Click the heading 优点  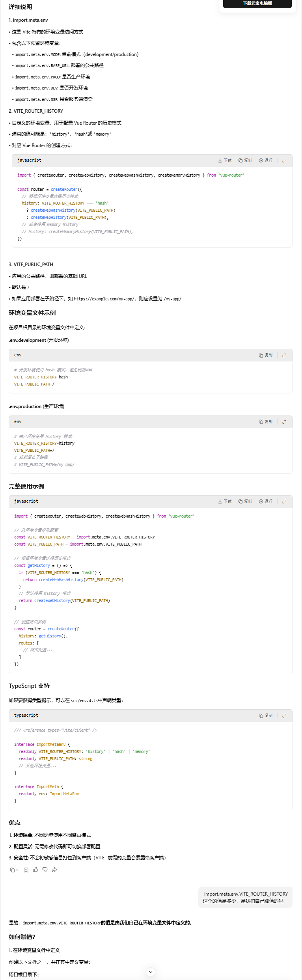[x=15, y=823]
